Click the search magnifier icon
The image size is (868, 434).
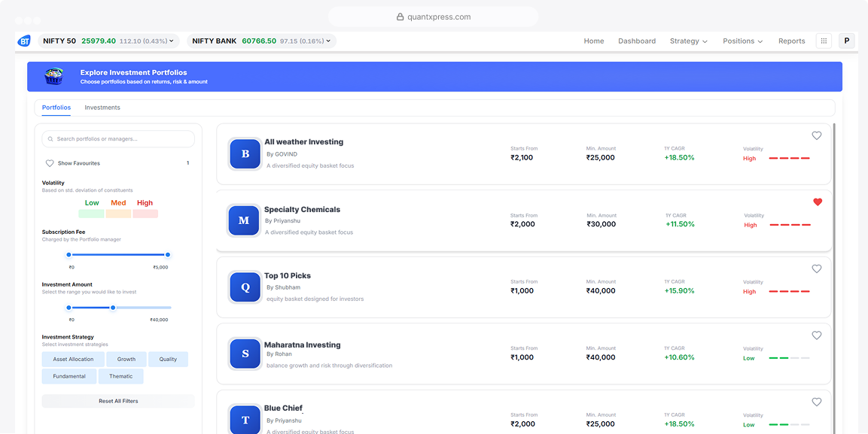coord(50,139)
